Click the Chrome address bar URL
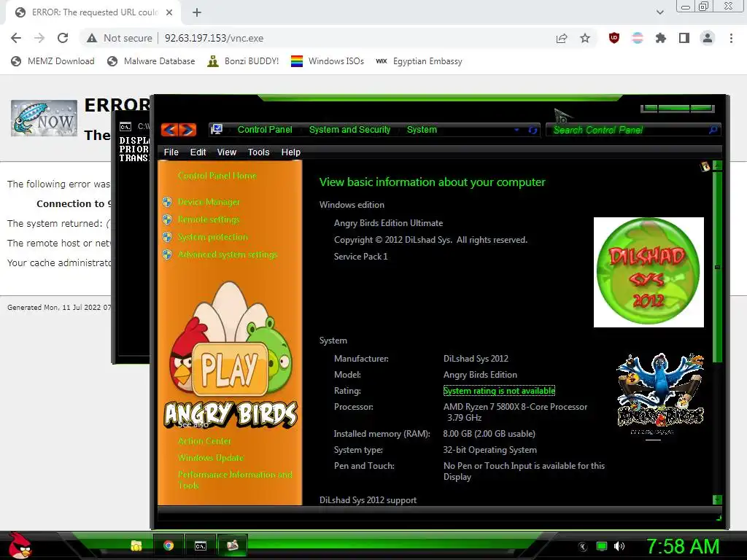747x560 pixels. point(214,38)
